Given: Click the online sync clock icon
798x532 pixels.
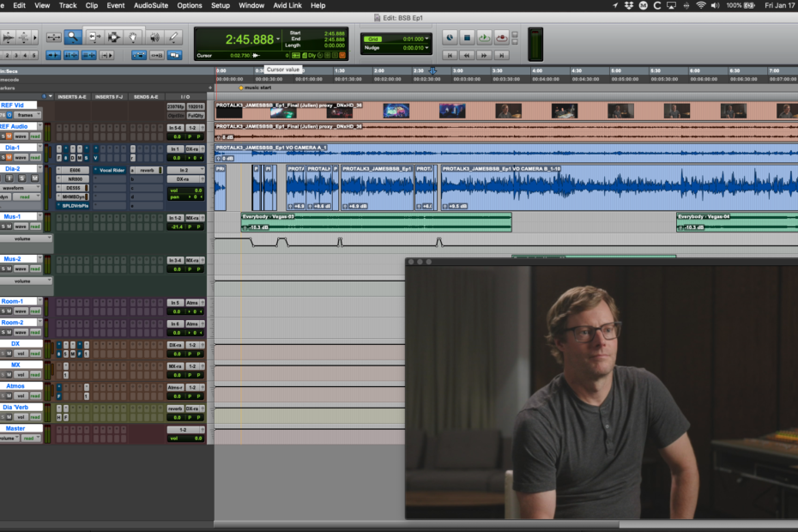Looking at the screenshot, I should tap(450, 37).
